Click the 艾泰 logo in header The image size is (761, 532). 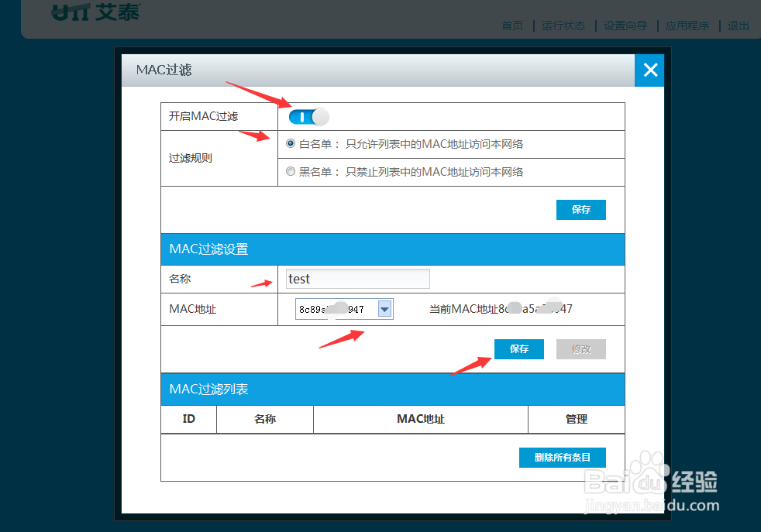[95, 12]
